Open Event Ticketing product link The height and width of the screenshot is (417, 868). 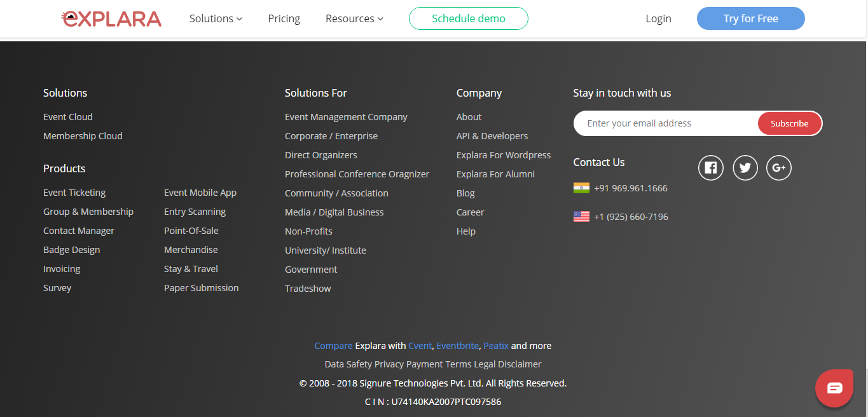coord(74,193)
